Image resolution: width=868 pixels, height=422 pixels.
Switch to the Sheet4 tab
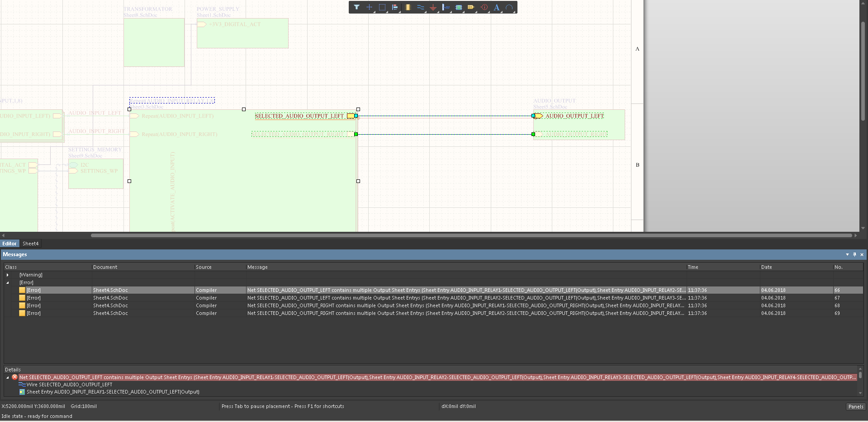pos(30,244)
